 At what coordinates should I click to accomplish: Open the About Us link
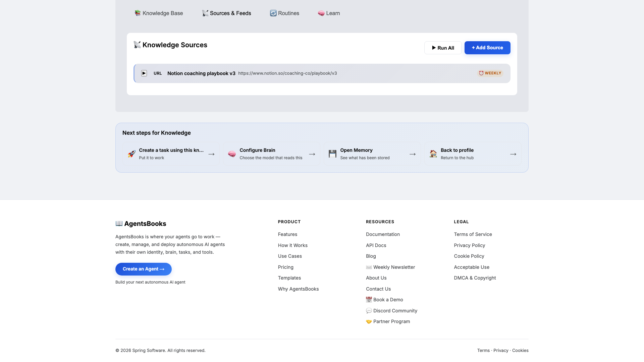tap(376, 278)
